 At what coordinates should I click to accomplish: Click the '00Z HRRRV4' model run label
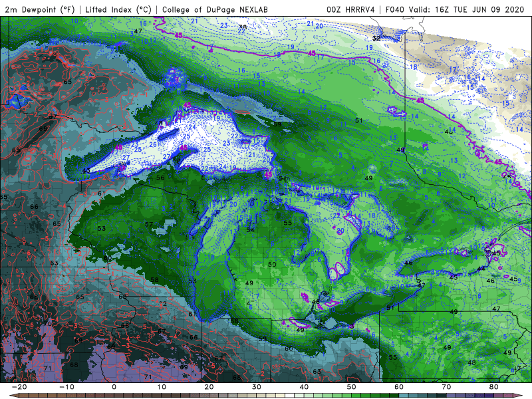point(350,9)
